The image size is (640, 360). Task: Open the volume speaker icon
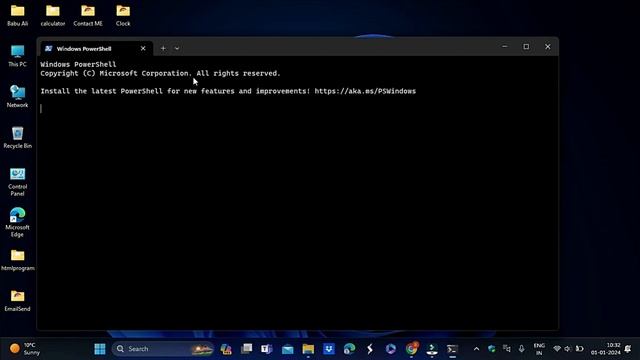568,349
